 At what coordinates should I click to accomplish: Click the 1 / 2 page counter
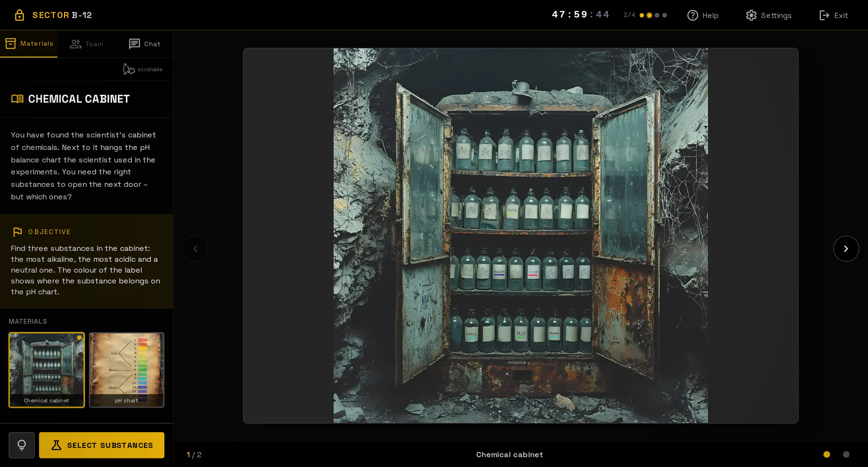click(x=194, y=455)
